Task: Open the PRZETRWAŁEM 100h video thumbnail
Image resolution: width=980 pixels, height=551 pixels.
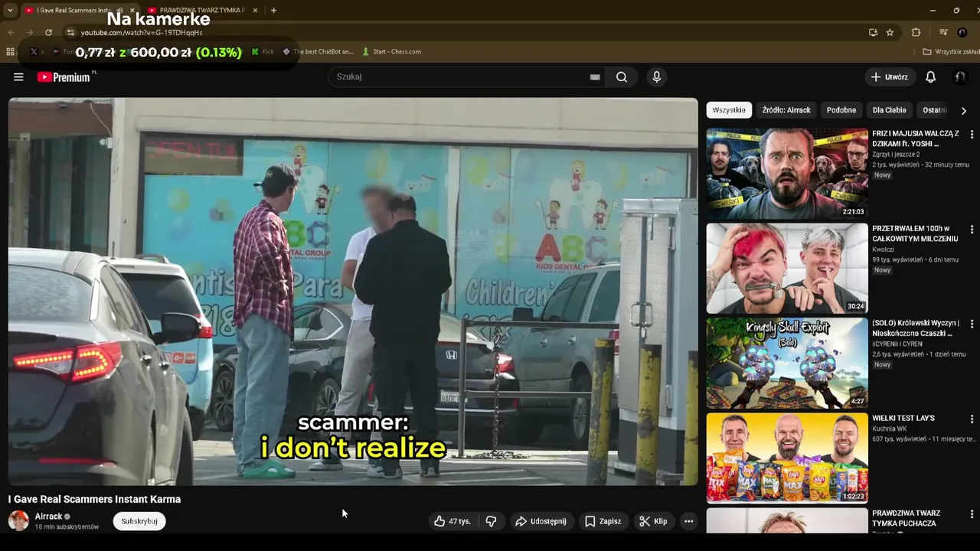Action: tap(787, 269)
